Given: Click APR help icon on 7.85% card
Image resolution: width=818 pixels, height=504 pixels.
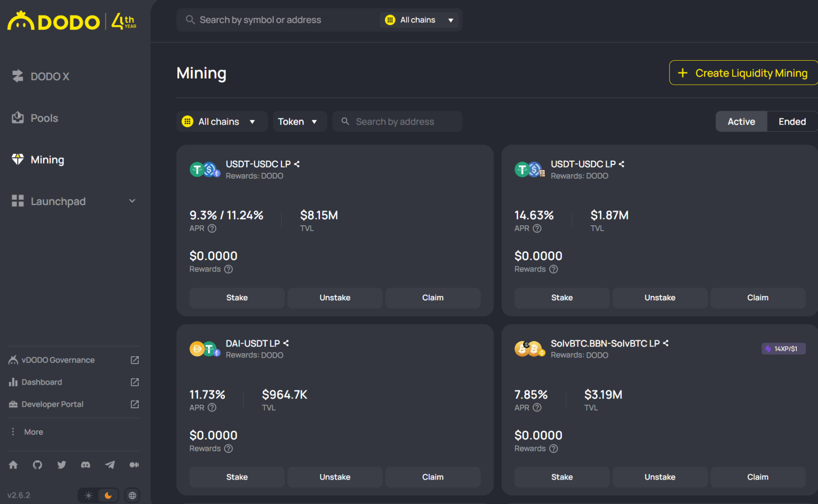Looking at the screenshot, I should tap(537, 408).
